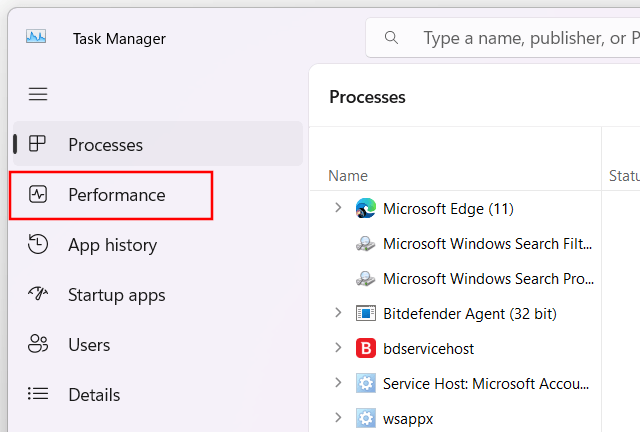The width and height of the screenshot is (640, 432).
Task: Click the Details list icon
Action: [x=38, y=394]
